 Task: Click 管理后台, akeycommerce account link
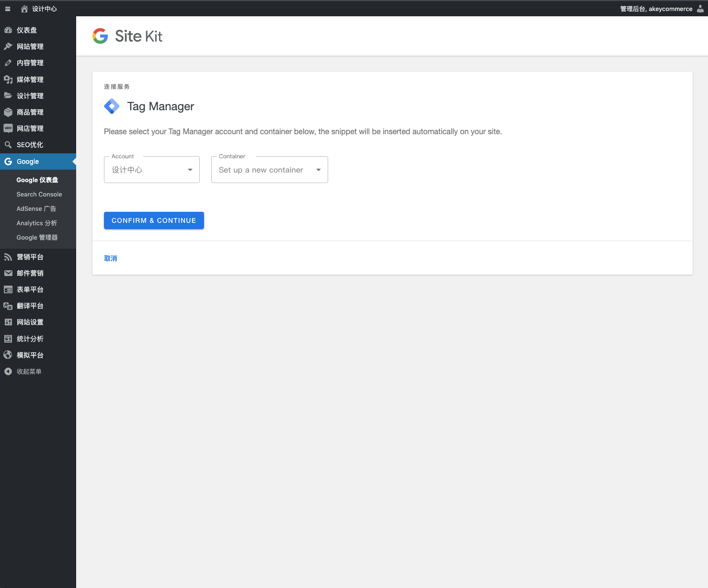[x=656, y=9]
